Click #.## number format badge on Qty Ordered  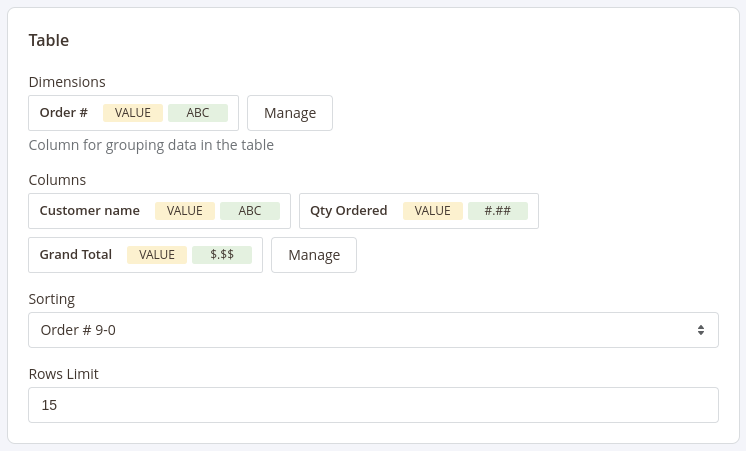[498, 211]
